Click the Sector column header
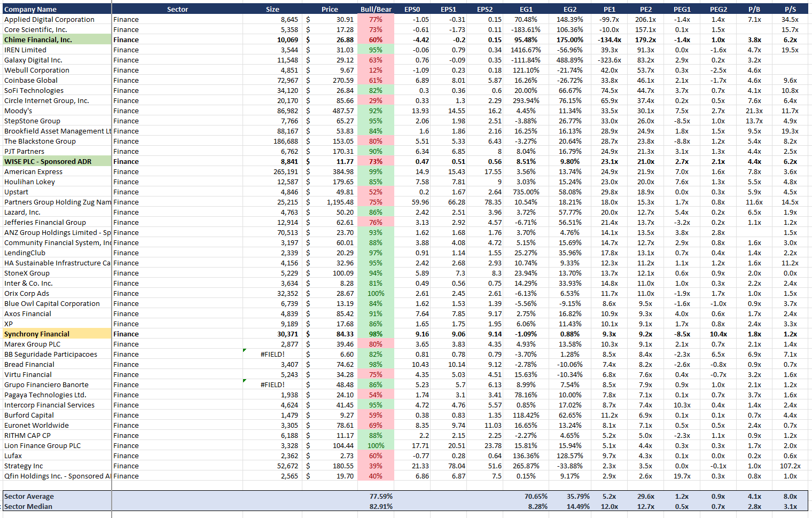The width and height of the screenshot is (812, 518). [177, 9]
